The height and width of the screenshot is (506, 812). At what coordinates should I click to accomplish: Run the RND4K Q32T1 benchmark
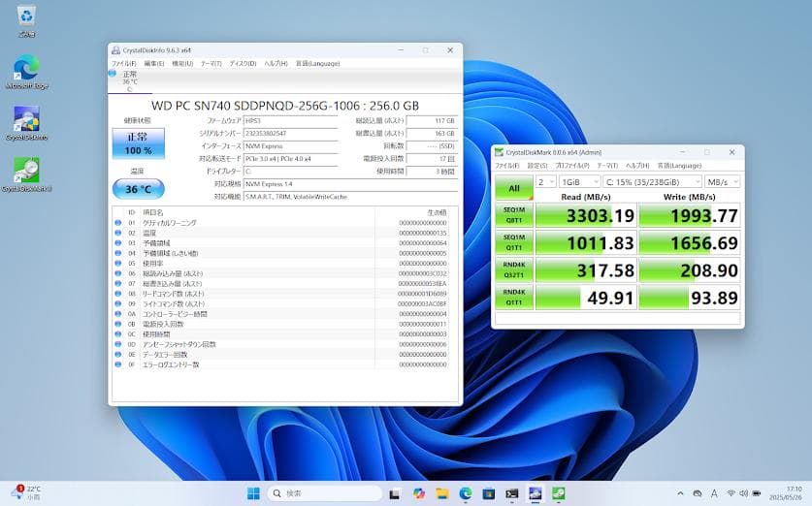point(514,270)
